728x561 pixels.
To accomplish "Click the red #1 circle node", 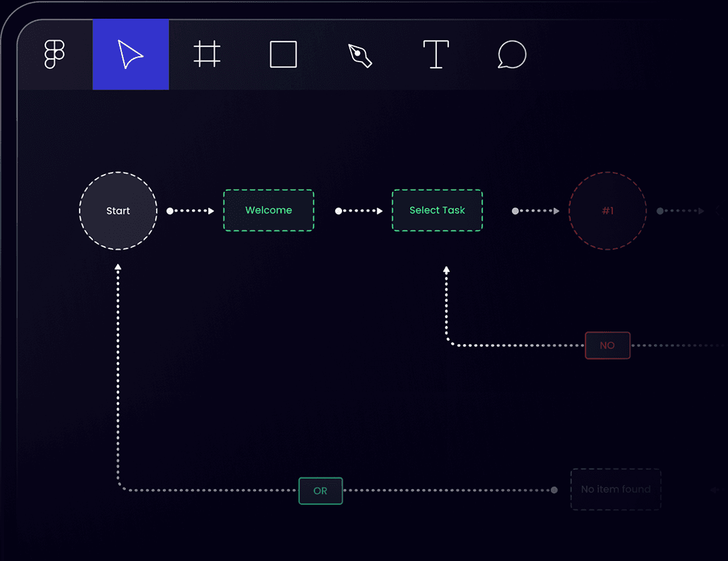I will [x=607, y=211].
